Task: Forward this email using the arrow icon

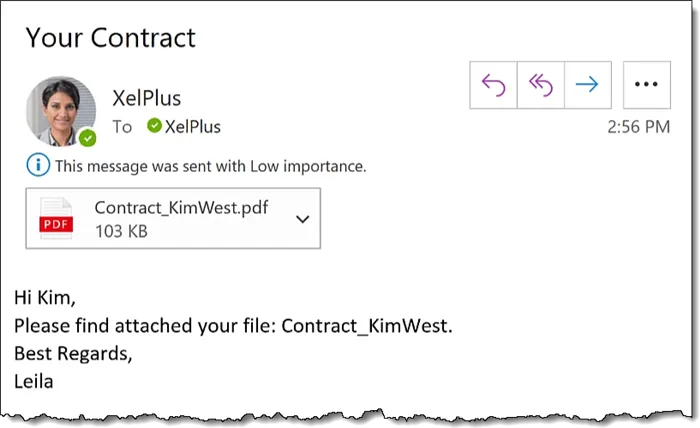Action: point(587,85)
